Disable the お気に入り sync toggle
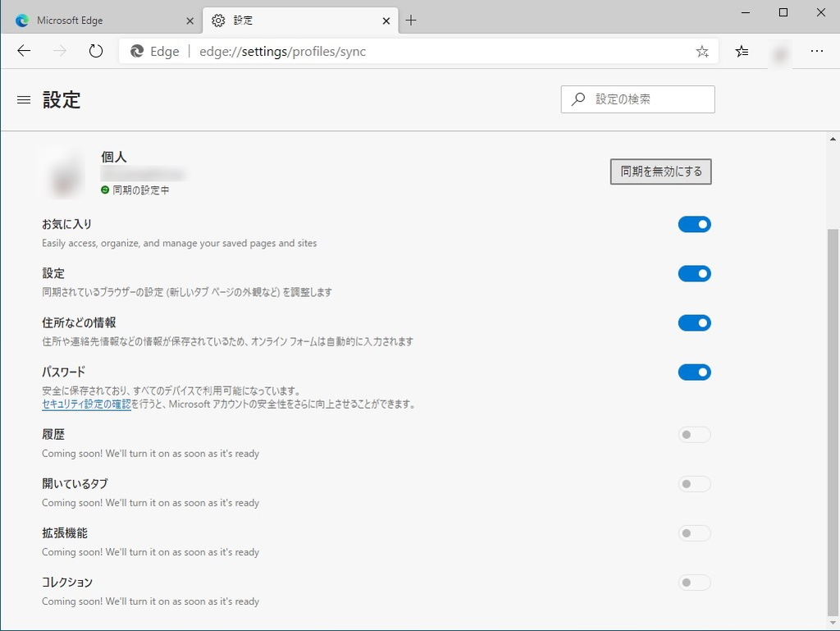Screen dimensions: 840x631 point(694,224)
